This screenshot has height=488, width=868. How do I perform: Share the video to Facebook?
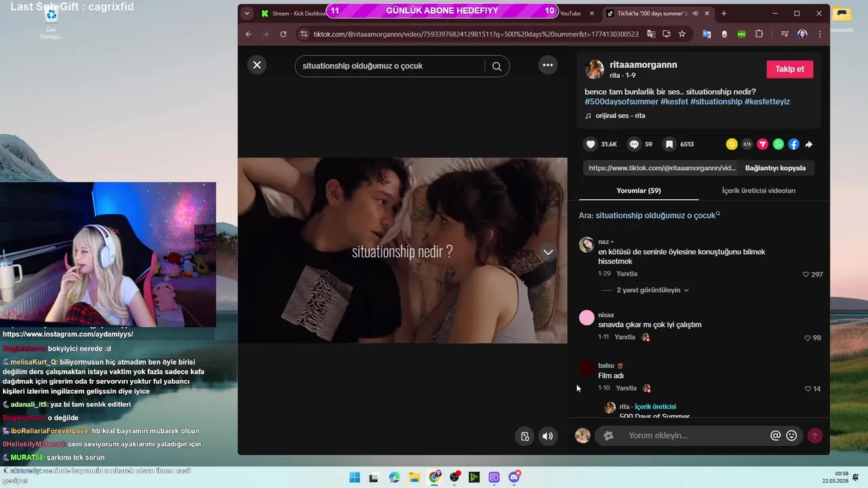(793, 144)
